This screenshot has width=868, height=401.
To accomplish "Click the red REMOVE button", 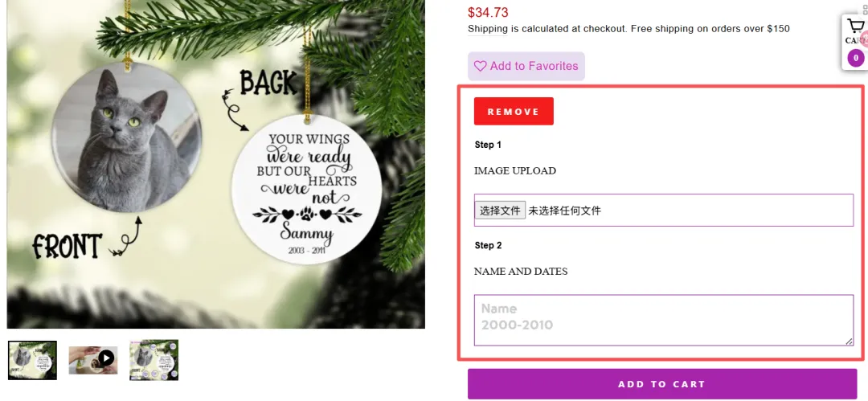I will point(514,112).
